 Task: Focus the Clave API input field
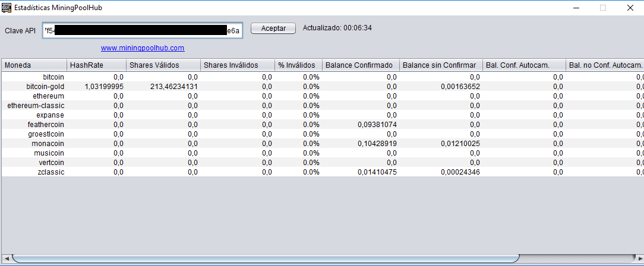[x=143, y=30]
